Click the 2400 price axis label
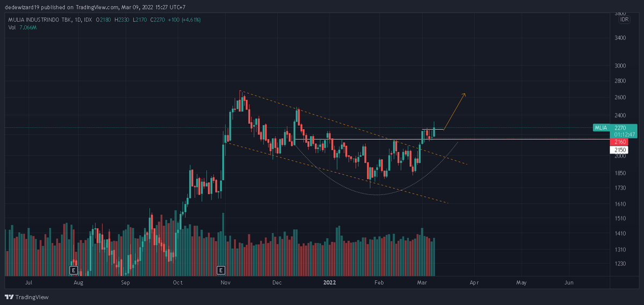 pos(620,115)
